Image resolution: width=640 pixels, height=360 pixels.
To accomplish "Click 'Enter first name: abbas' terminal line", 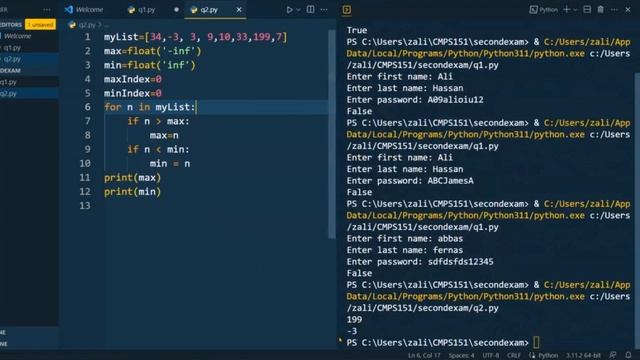I will pyautogui.click(x=405, y=238).
